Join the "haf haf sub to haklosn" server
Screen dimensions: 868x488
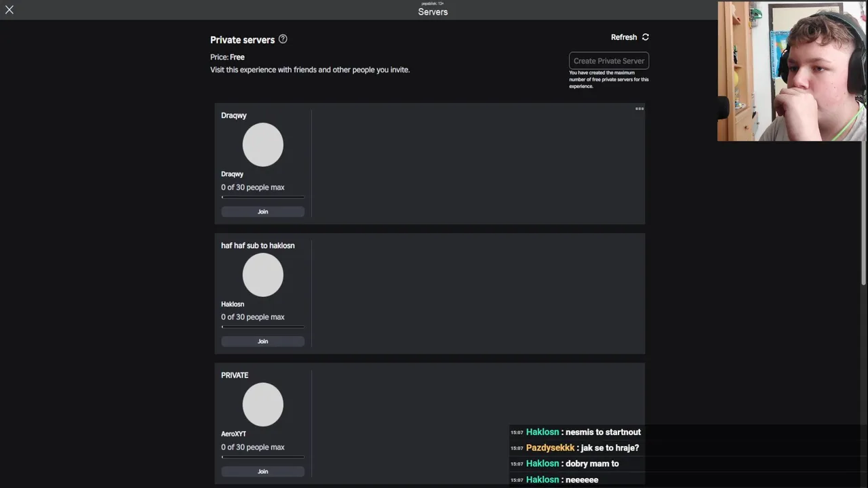point(263,341)
